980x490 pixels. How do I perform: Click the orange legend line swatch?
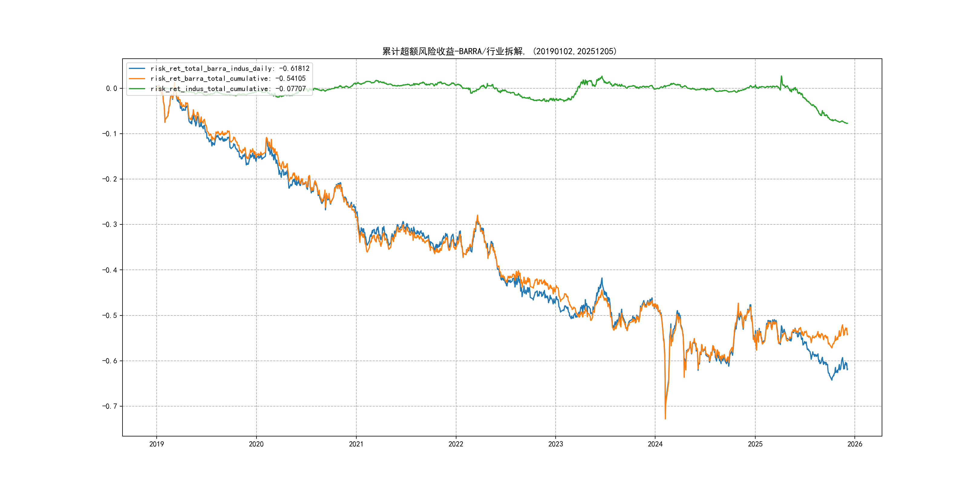[x=137, y=78]
